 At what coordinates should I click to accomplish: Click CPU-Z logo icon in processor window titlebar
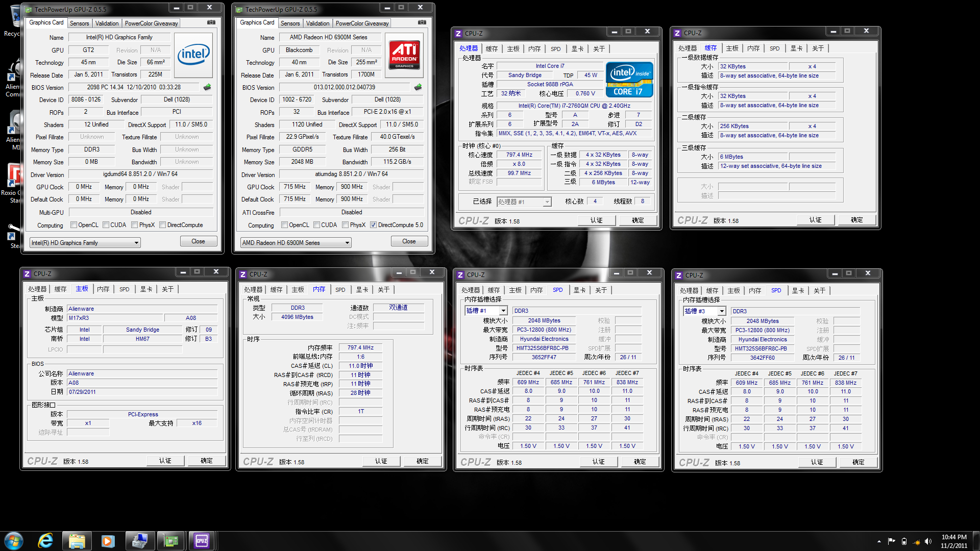coord(459,33)
